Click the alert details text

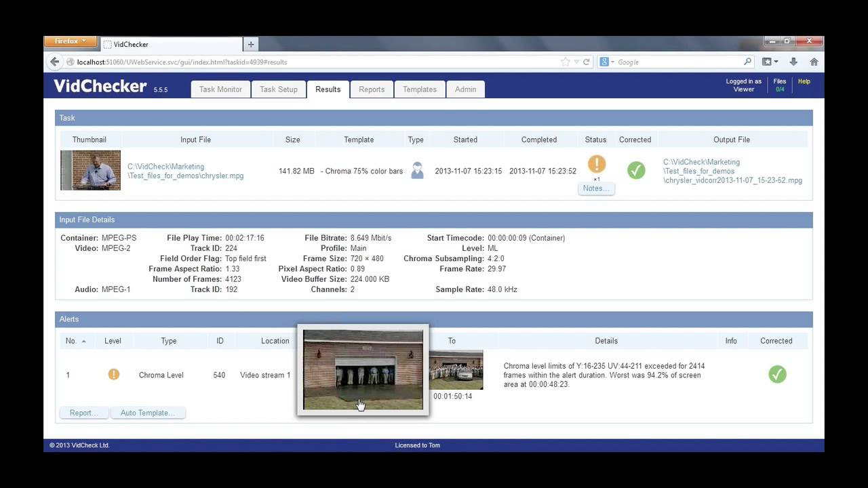click(604, 375)
